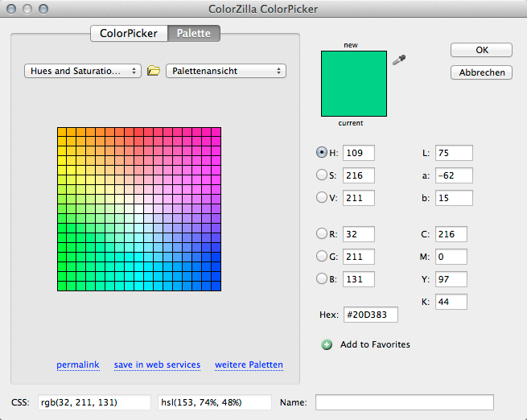Click the new green color preview swatch
Viewport: 527px width, 420px height.
(x=353, y=83)
